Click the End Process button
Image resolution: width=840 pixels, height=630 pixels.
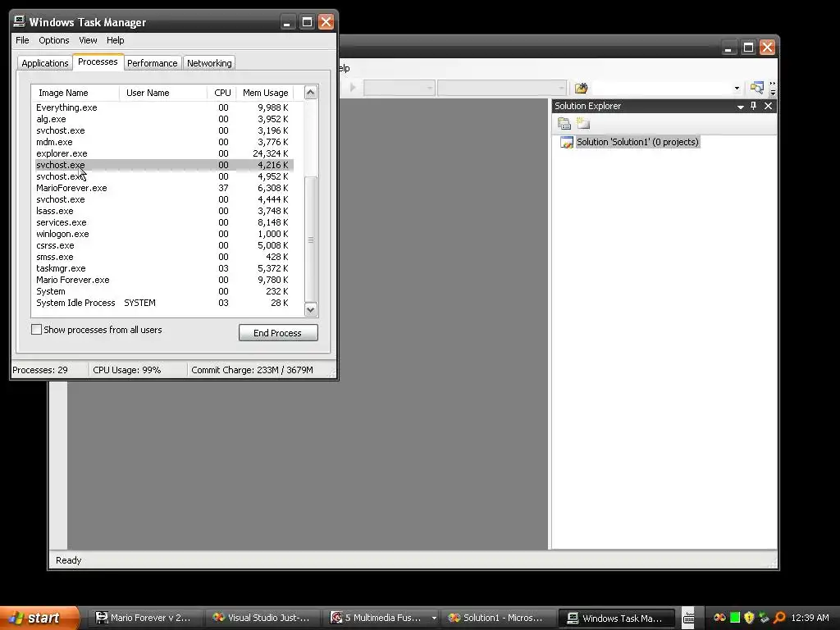click(x=278, y=333)
